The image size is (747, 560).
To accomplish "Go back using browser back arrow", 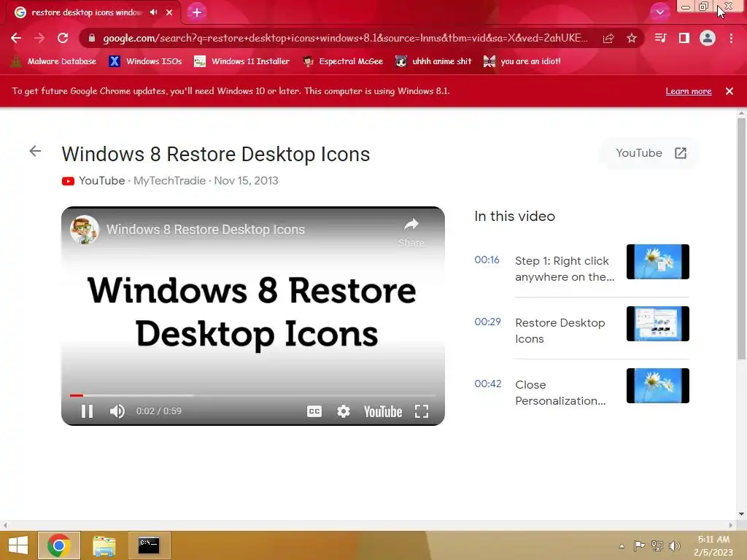I will tap(16, 38).
